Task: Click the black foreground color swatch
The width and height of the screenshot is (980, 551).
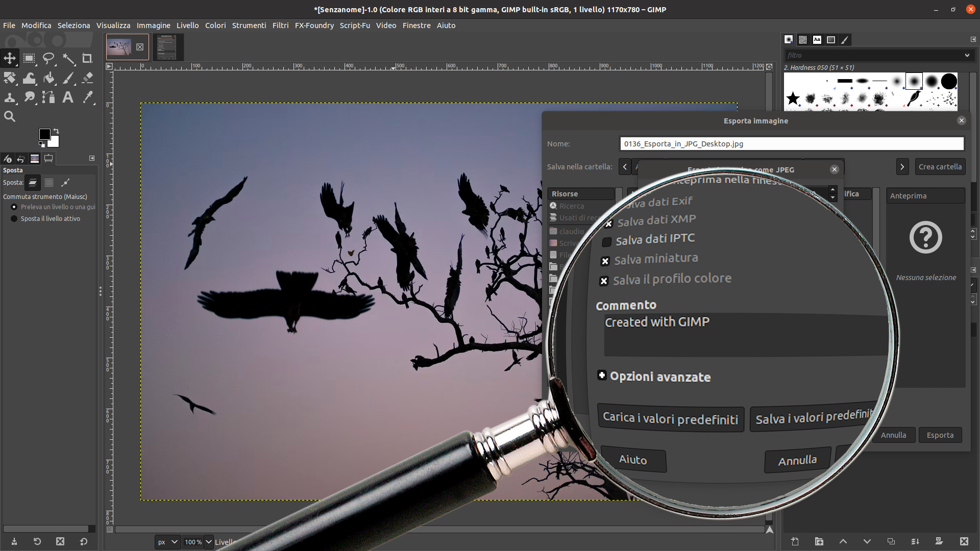Action: click(x=44, y=134)
